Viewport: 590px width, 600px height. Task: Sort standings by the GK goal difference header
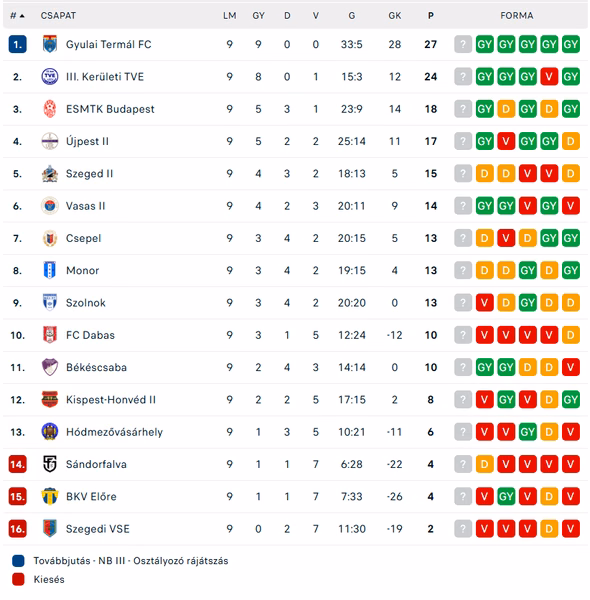click(x=394, y=16)
